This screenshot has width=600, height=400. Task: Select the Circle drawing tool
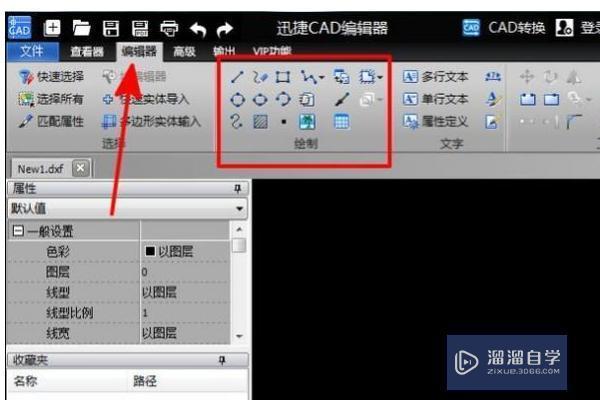tap(238, 100)
